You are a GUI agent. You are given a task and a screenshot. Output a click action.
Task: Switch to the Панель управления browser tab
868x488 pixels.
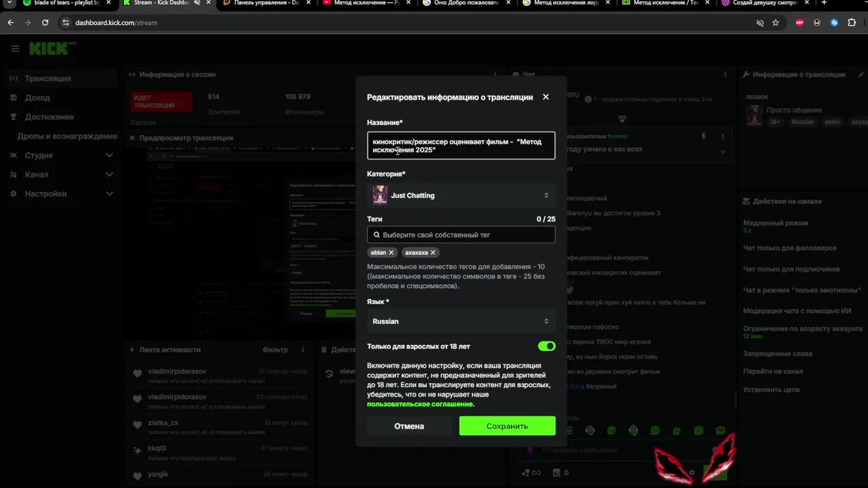tap(268, 3)
